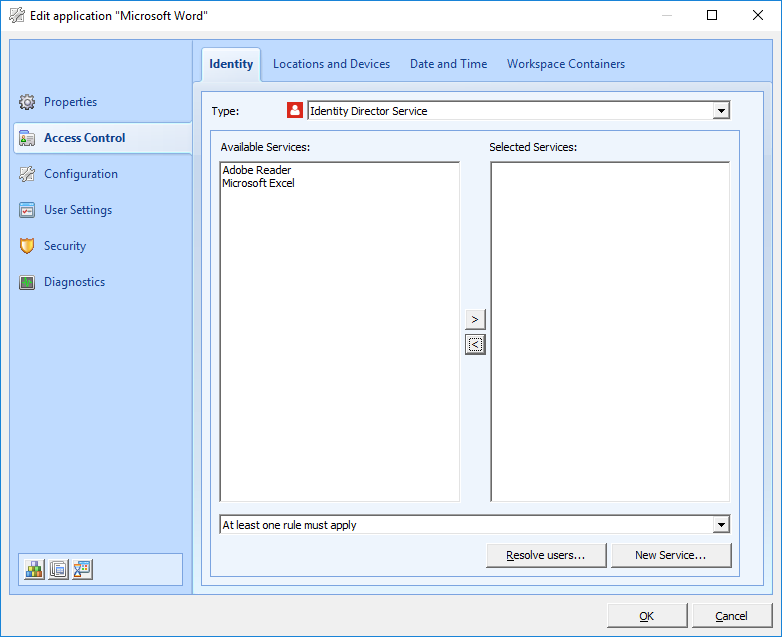
Task: Click the hourglass window icon at bottom left
Action: pyautogui.click(x=82, y=569)
